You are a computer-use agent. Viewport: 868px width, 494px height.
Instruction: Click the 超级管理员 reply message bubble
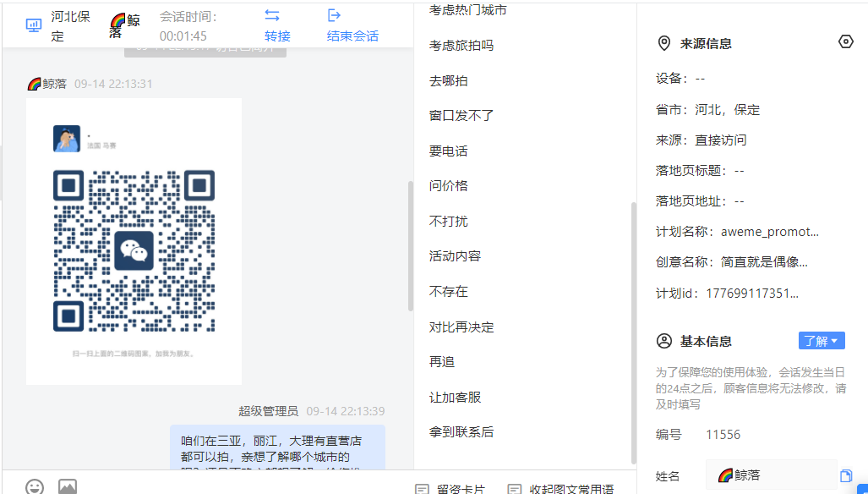click(277, 448)
